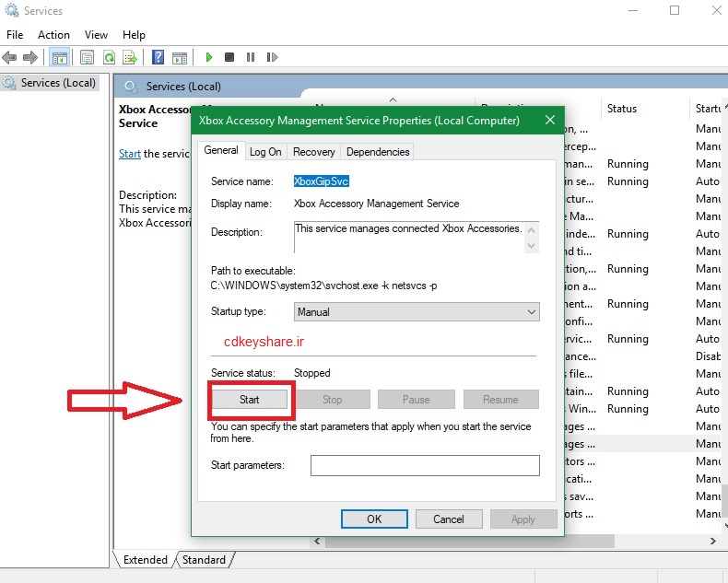Click the path to executable text

[x=323, y=286]
